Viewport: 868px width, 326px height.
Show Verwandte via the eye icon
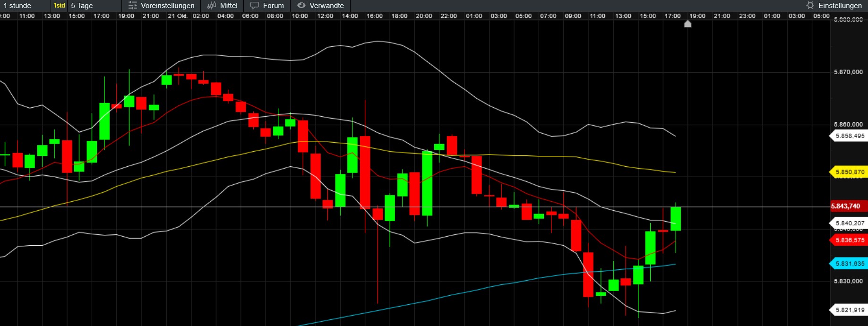point(301,6)
